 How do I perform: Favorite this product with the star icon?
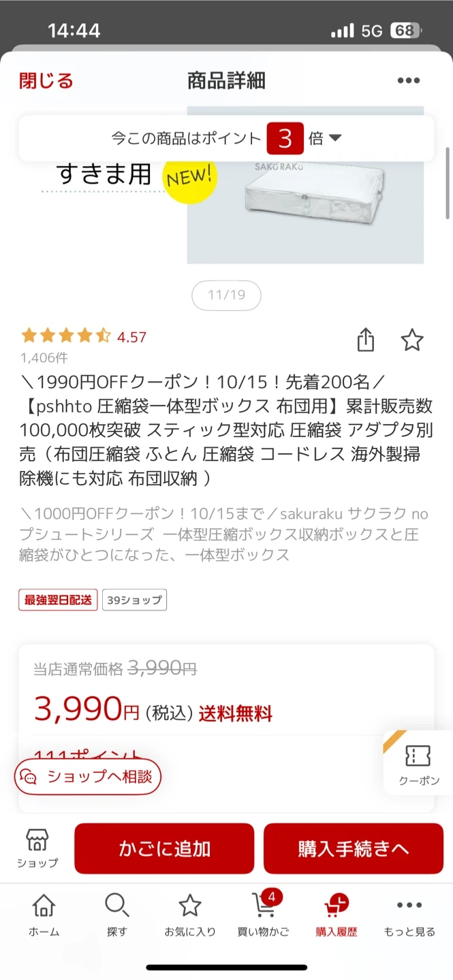tap(412, 340)
